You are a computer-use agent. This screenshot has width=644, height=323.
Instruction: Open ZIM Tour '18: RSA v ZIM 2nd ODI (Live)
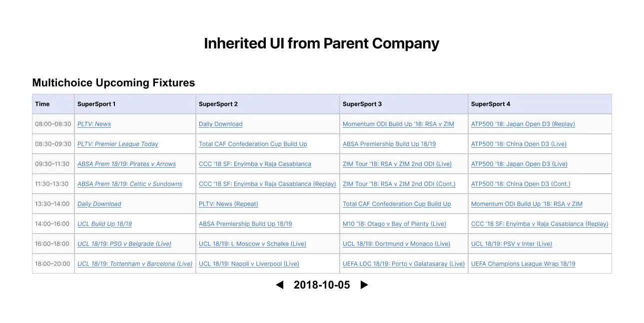tap(397, 164)
